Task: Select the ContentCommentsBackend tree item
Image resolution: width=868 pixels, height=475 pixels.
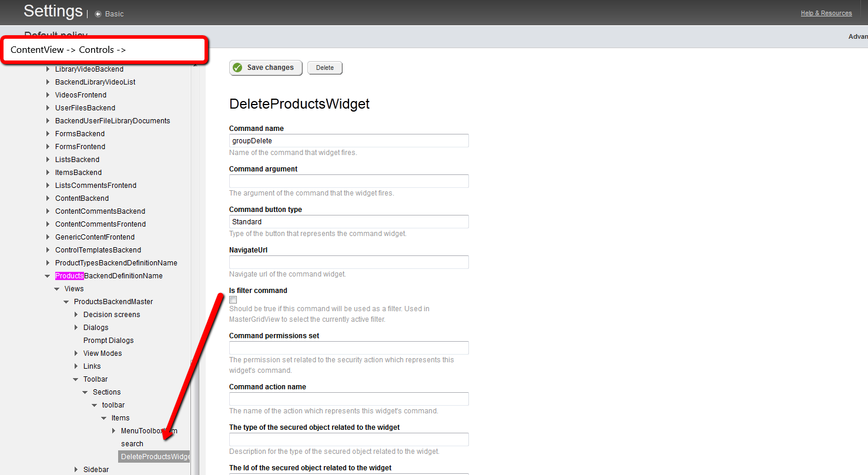Action: pos(100,211)
